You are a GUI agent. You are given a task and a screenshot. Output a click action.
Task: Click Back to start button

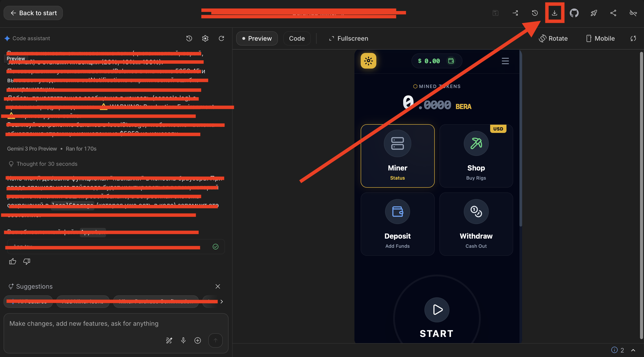coord(33,13)
